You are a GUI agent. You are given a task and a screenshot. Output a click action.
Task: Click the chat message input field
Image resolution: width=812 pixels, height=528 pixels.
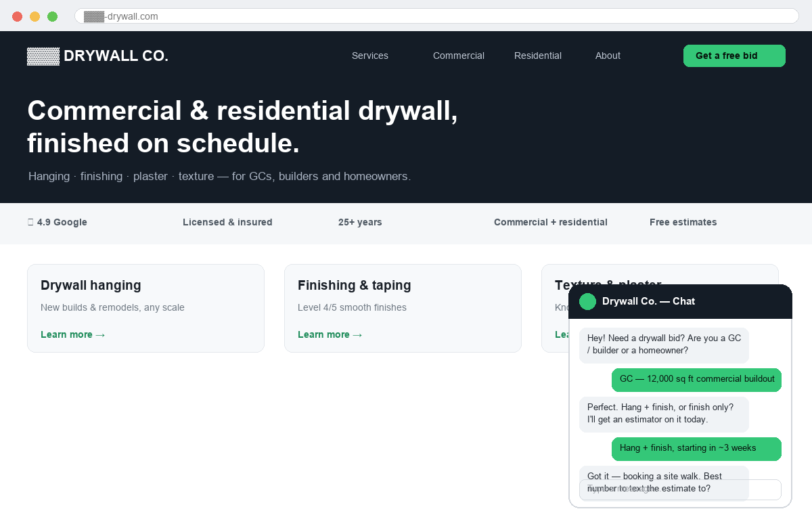[680, 489]
